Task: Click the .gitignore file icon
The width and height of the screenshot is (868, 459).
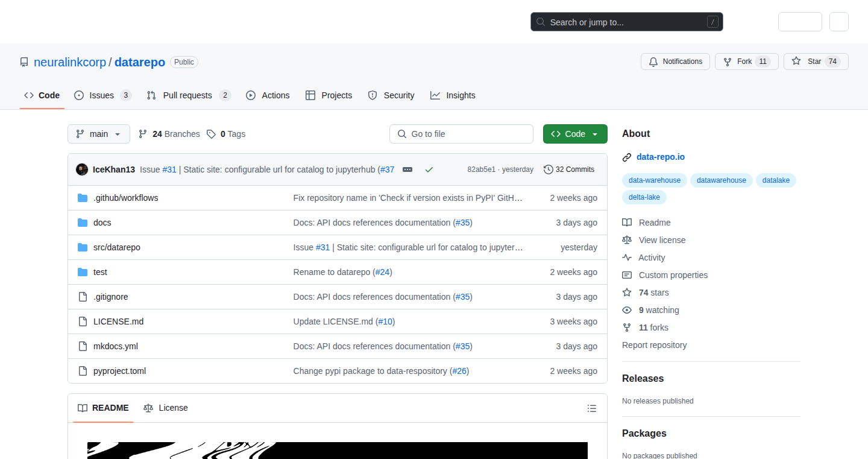Action: pyautogui.click(x=83, y=297)
